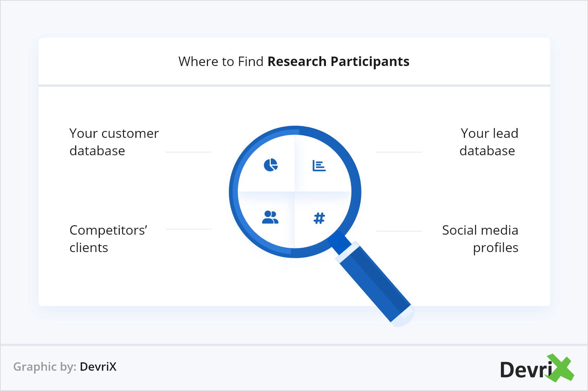Click the hashtag icon

click(319, 218)
